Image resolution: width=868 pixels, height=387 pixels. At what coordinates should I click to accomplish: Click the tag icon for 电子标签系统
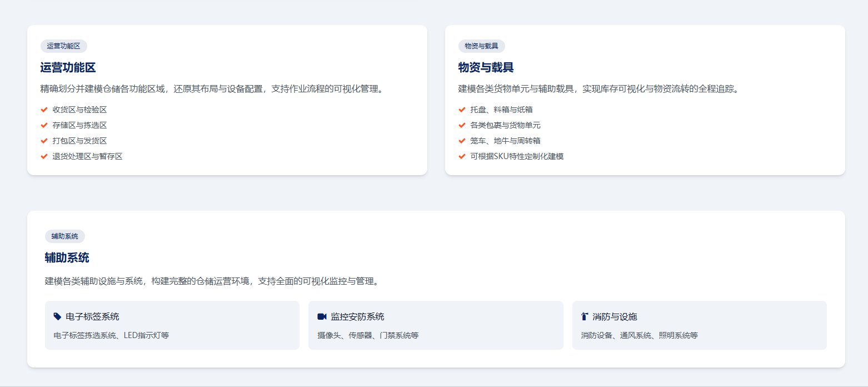[57, 316]
